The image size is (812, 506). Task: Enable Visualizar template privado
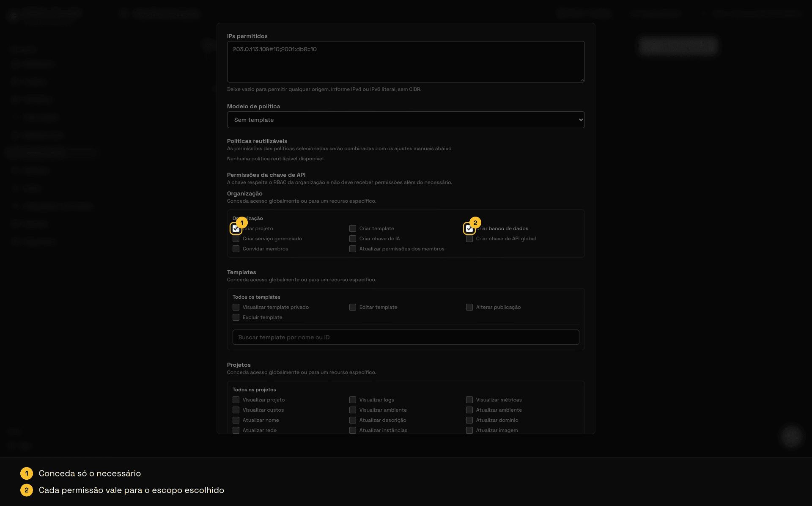coord(236,307)
